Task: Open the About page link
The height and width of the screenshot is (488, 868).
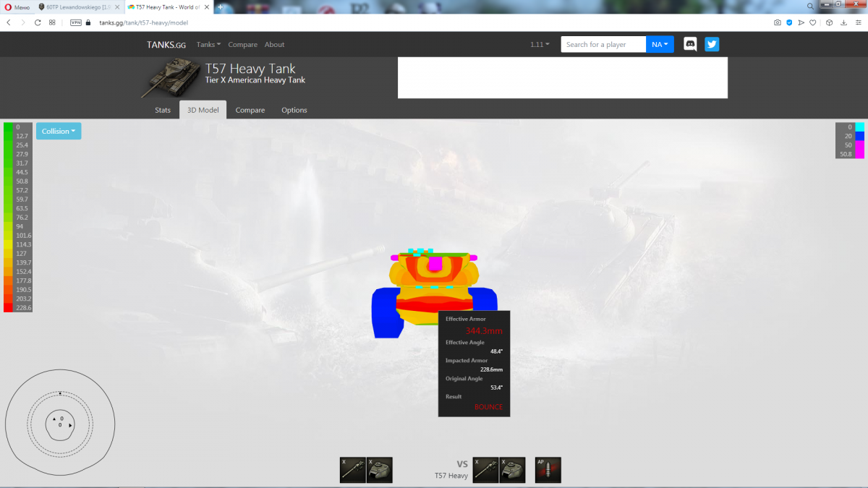Action: (x=275, y=44)
